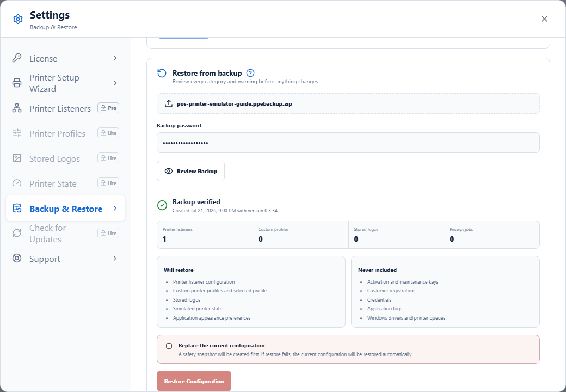Click 'Customer registration' list item

point(391,291)
